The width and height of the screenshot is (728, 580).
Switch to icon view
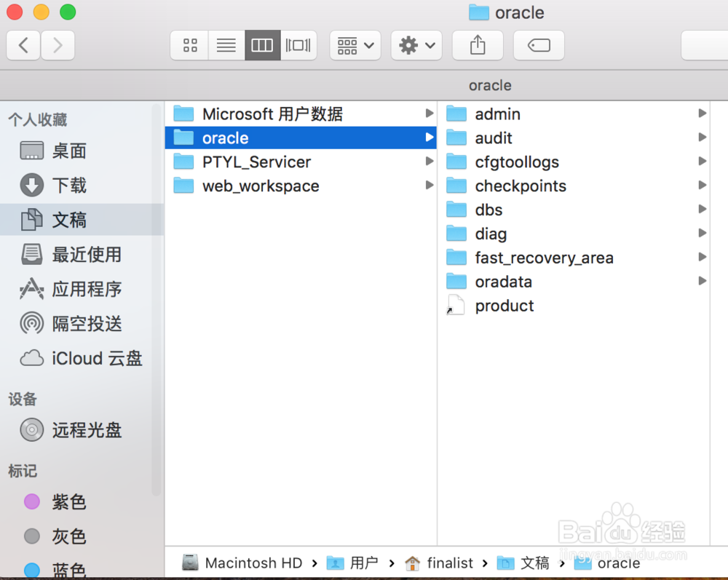(x=189, y=45)
